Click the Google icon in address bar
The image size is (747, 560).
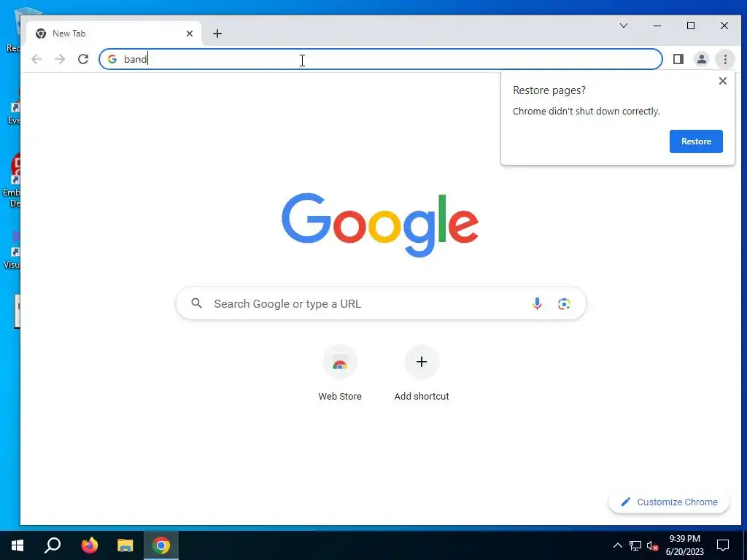click(x=112, y=59)
